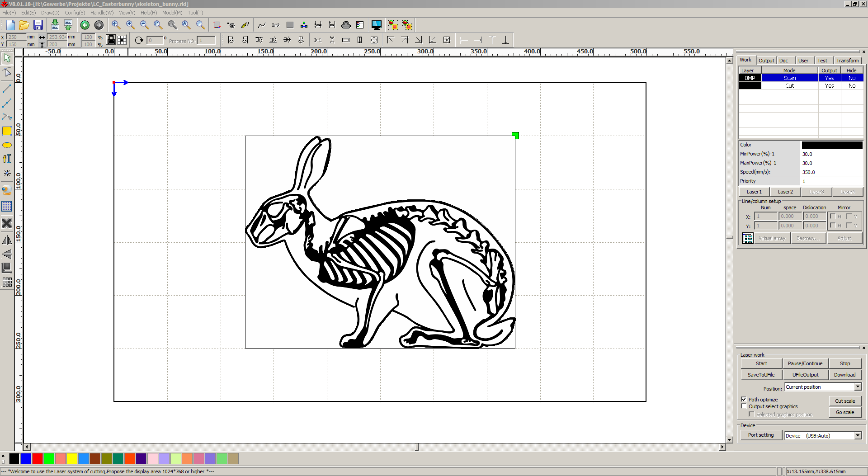Viewport: 868px width, 476px height.
Task: Switch to the Transform tab
Action: pos(847,61)
